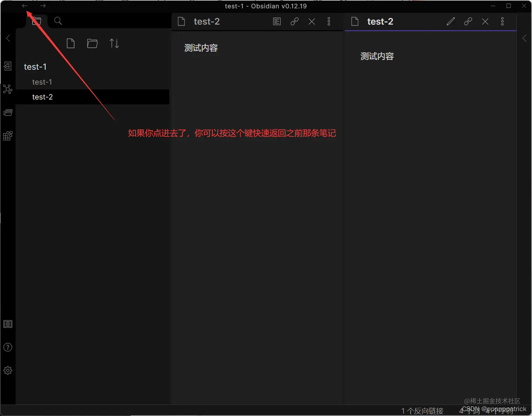Open linked pane icon in right test-2 pane

tap(468, 21)
